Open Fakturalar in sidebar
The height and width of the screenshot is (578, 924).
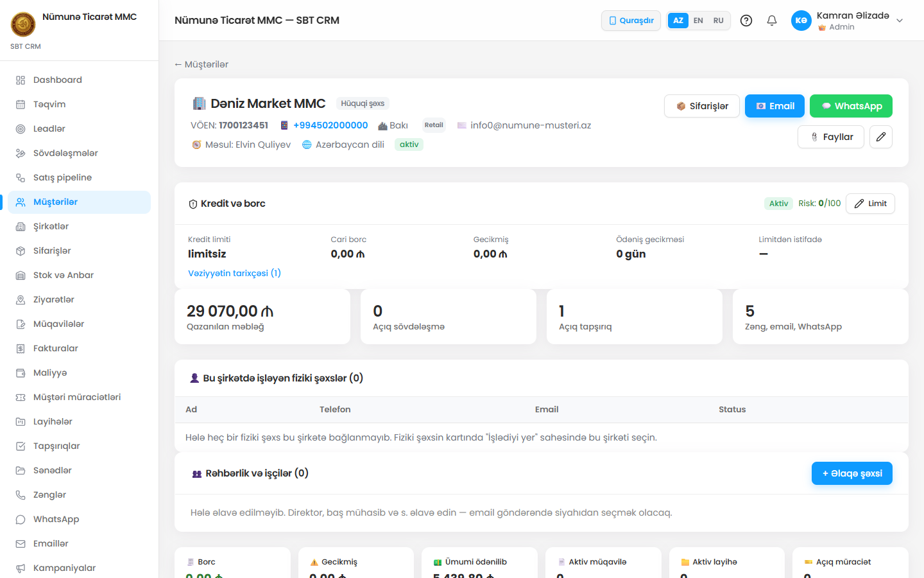(x=80, y=349)
